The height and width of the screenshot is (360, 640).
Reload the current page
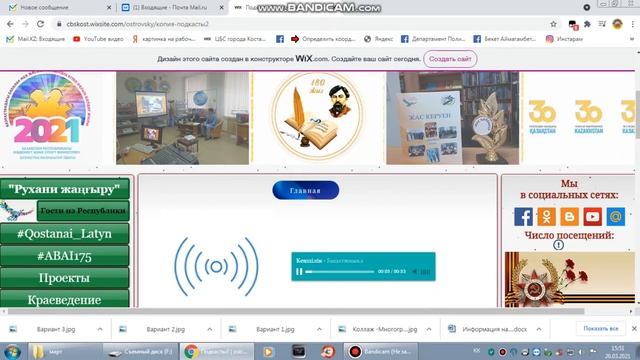tap(40, 24)
